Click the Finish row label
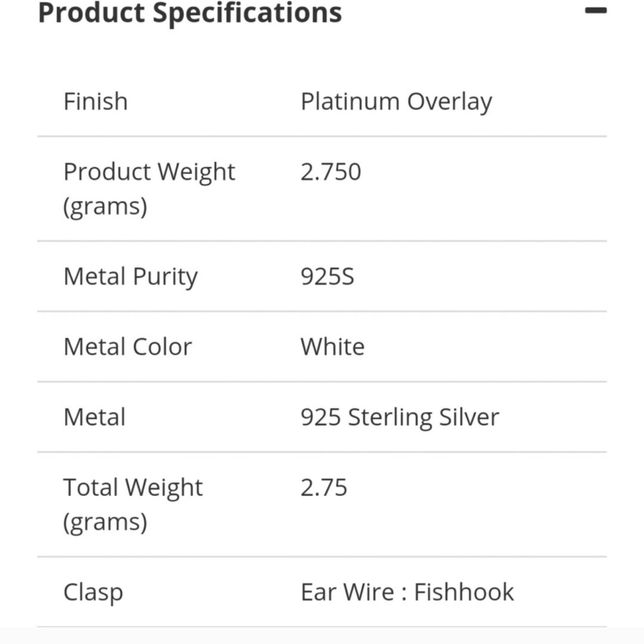This screenshot has width=644, height=644. (x=95, y=101)
